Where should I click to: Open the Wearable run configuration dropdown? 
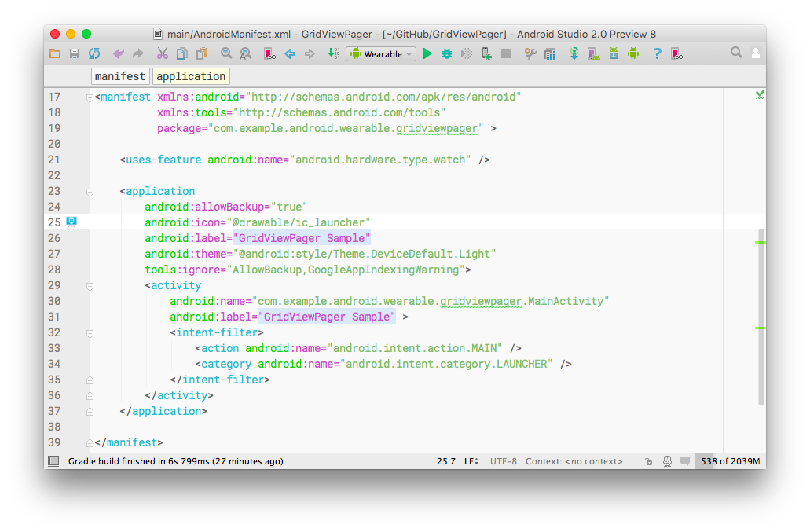[381, 53]
